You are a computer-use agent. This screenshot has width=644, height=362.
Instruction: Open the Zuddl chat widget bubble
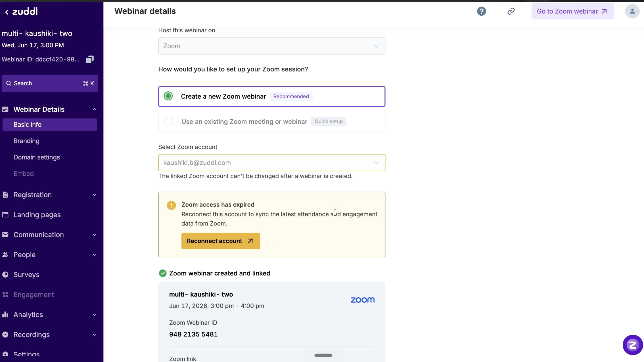click(633, 345)
